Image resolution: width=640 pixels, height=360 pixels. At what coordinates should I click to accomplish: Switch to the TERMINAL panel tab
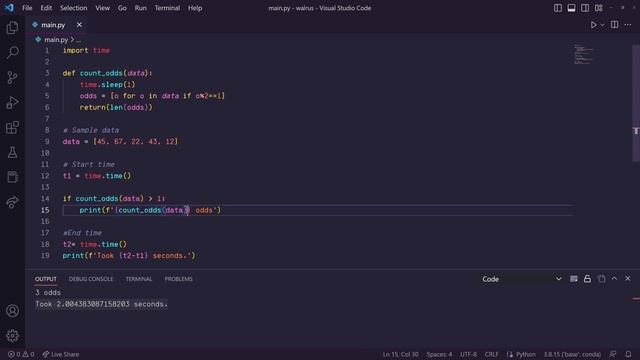pos(139,279)
